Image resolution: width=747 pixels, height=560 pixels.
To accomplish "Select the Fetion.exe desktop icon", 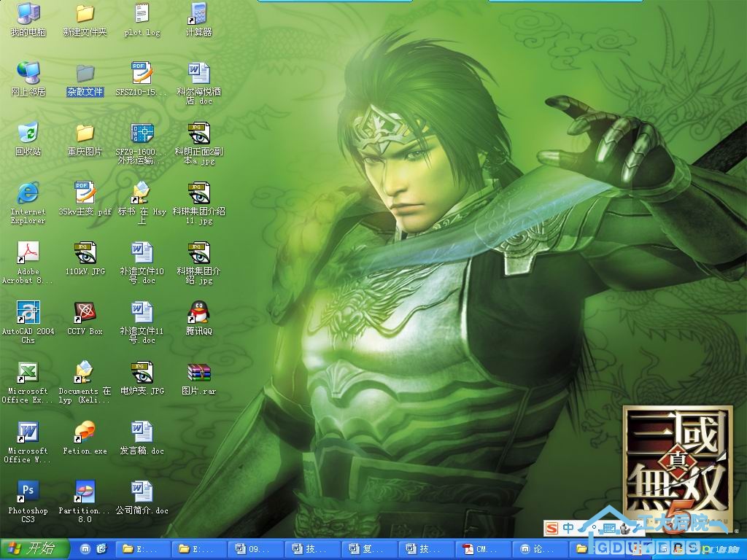I will [85, 432].
